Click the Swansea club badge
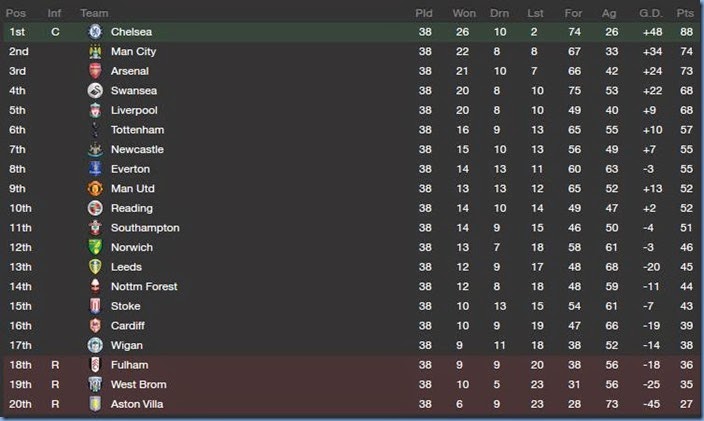The image size is (704, 421). (x=95, y=91)
